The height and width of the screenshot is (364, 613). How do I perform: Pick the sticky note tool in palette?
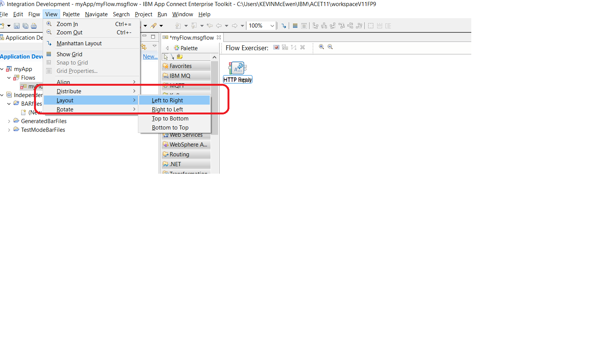(x=180, y=57)
